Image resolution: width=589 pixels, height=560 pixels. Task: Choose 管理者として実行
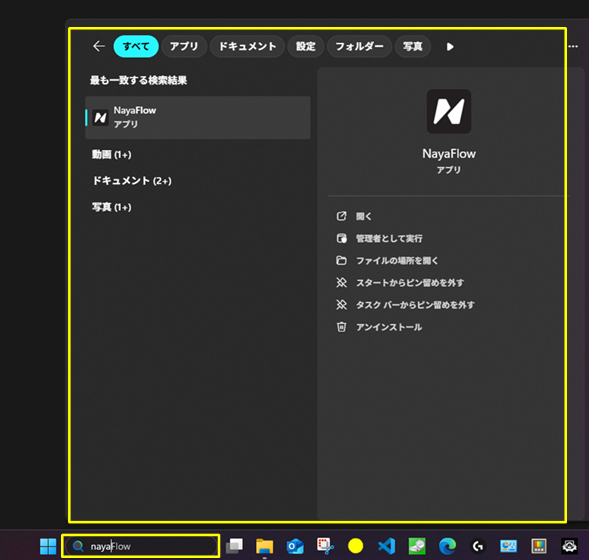[x=389, y=238]
